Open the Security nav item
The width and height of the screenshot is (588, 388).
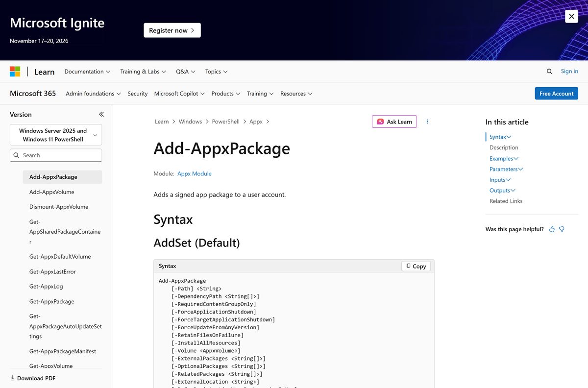pyautogui.click(x=138, y=94)
